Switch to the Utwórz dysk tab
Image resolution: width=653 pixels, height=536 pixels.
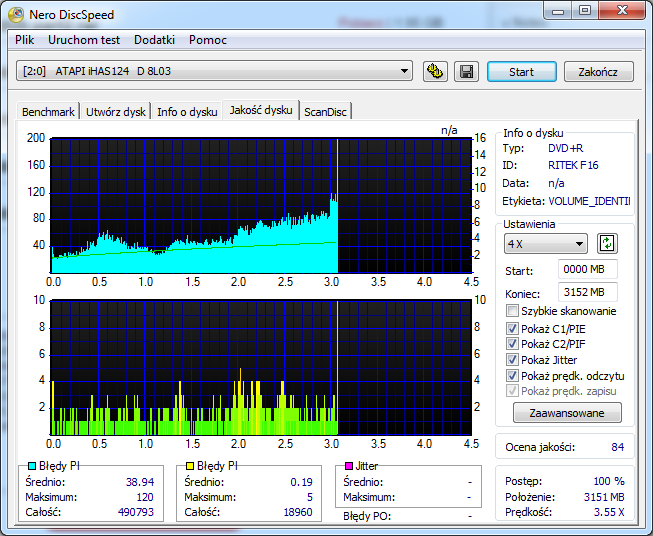pyautogui.click(x=116, y=112)
